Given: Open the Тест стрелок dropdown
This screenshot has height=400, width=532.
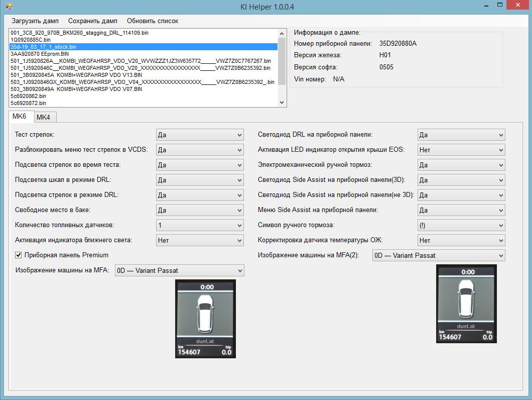Looking at the screenshot, I should (x=200, y=135).
